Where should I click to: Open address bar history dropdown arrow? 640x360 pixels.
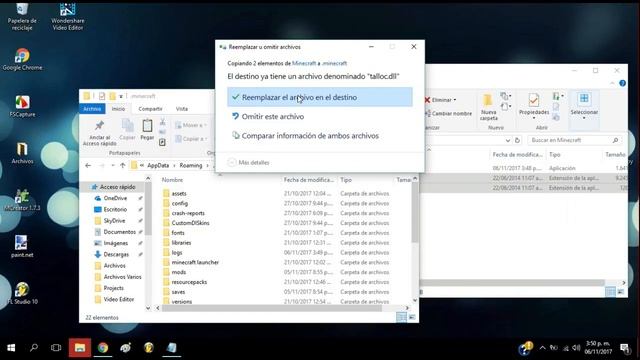pos(507,140)
